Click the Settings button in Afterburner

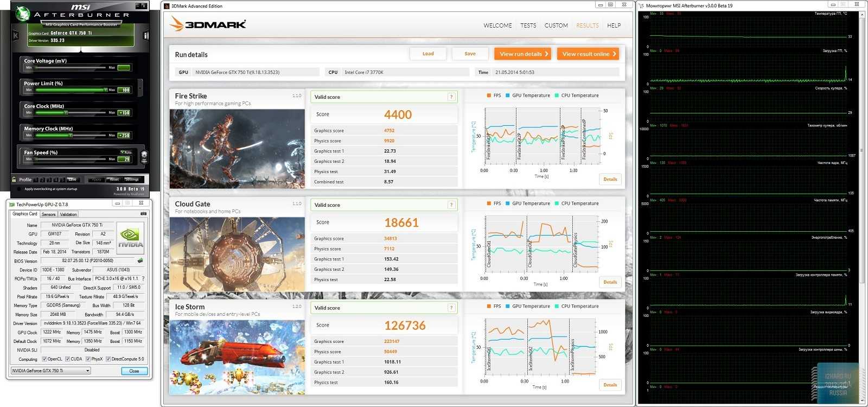pyautogui.click(x=132, y=180)
